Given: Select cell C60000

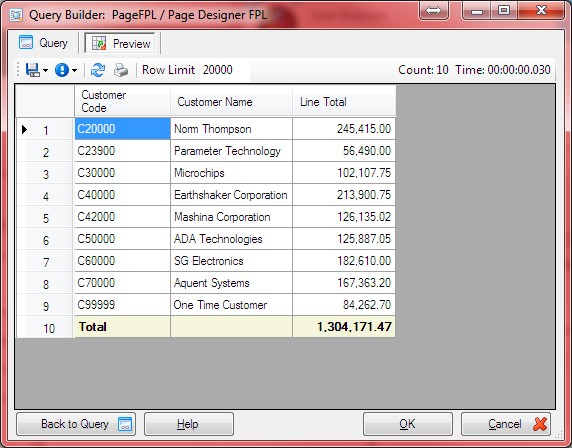Looking at the screenshot, I should (x=122, y=260).
